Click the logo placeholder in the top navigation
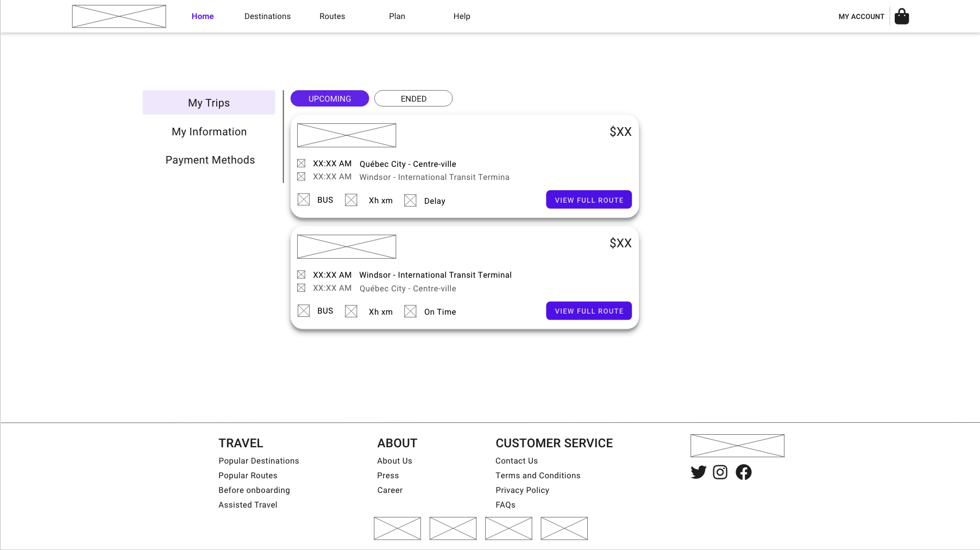Screen dimensions: 980x550 pyautogui.click(x=119, y=16)
